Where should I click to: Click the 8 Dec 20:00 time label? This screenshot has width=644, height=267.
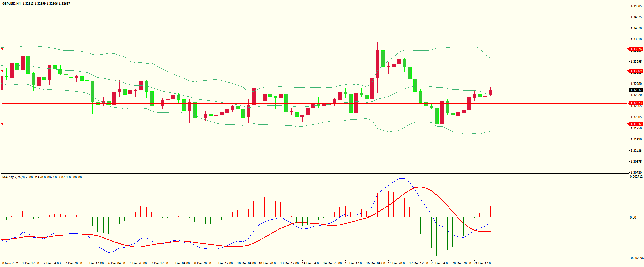click(x=203, y=263)
